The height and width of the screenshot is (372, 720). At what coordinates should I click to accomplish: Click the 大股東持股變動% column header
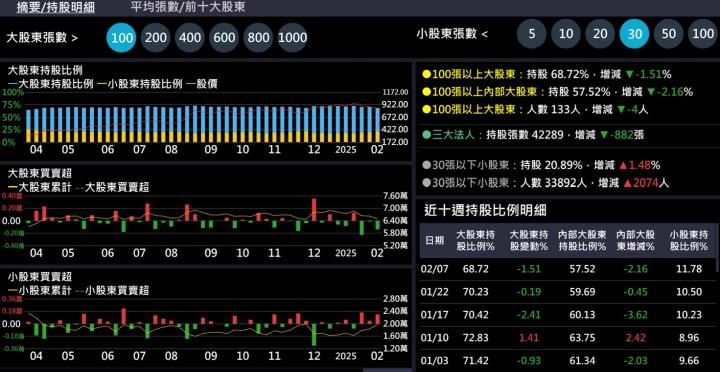529,240
